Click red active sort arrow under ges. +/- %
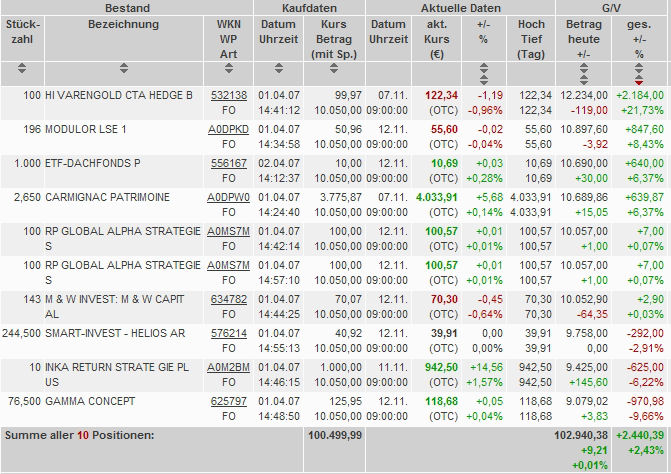Image resolution: width=671 pixels, height=474 pixels. click(x=639, y=80)
